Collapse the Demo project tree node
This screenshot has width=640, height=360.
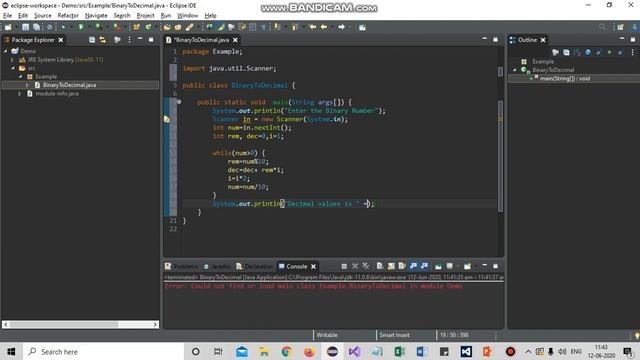click(5, 51)
